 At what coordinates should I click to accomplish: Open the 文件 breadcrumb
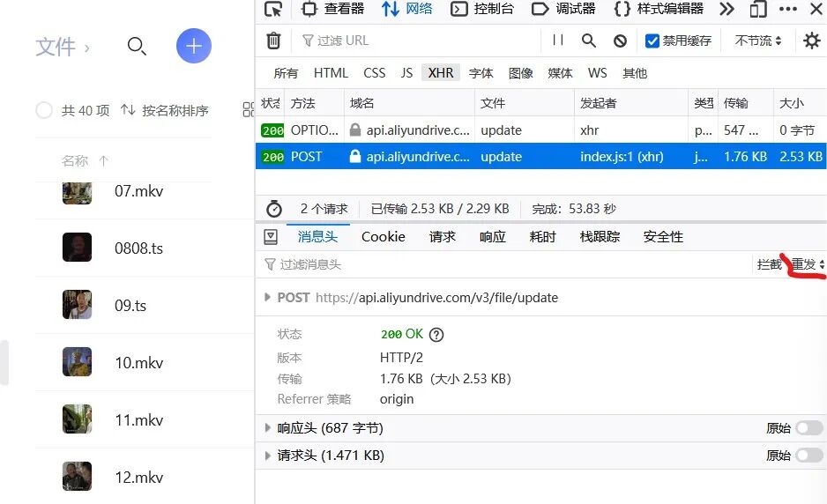tap(56, 47)
